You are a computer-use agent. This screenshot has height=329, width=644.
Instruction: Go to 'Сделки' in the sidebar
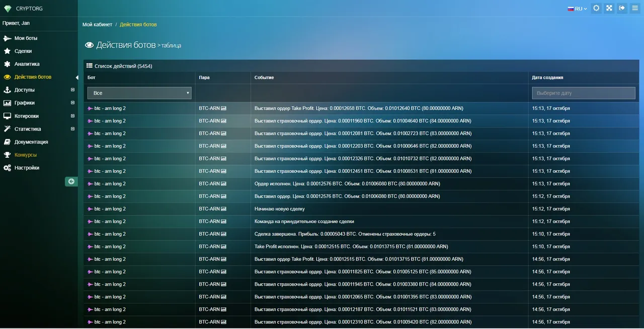tap(23, 51)
